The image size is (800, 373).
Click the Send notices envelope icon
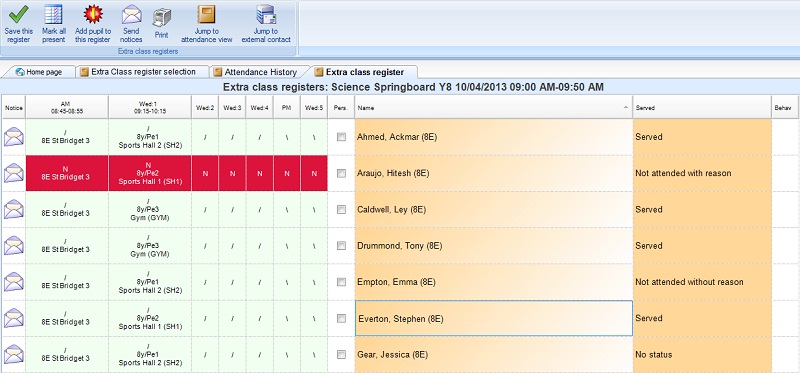click(x=132, y=15)
